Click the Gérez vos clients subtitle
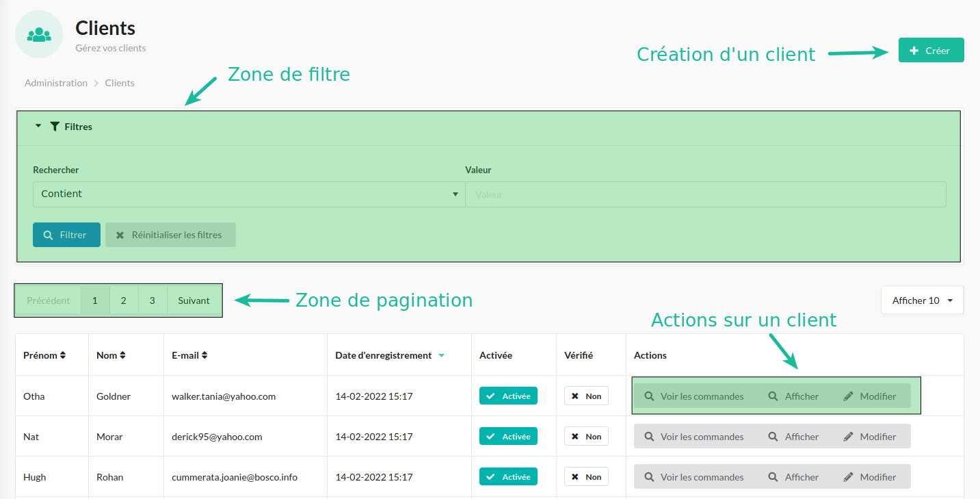980x499 pixels. pos(111,48)
